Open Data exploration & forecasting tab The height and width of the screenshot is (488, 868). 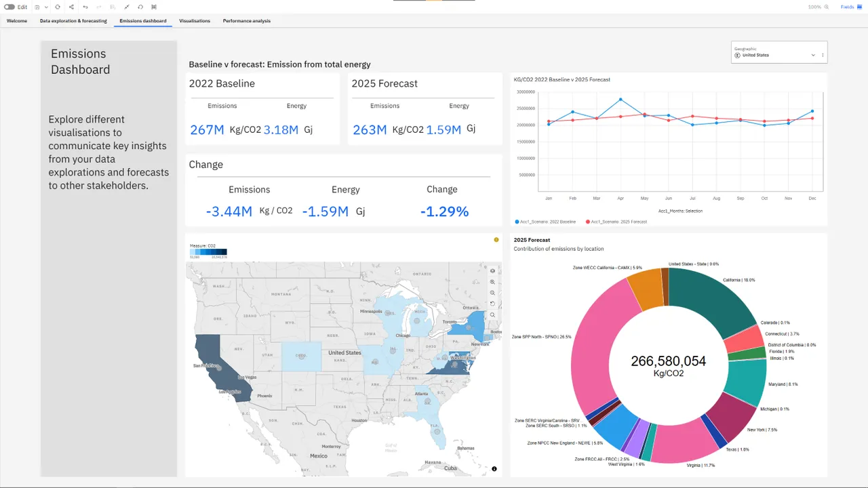point(73,21)
